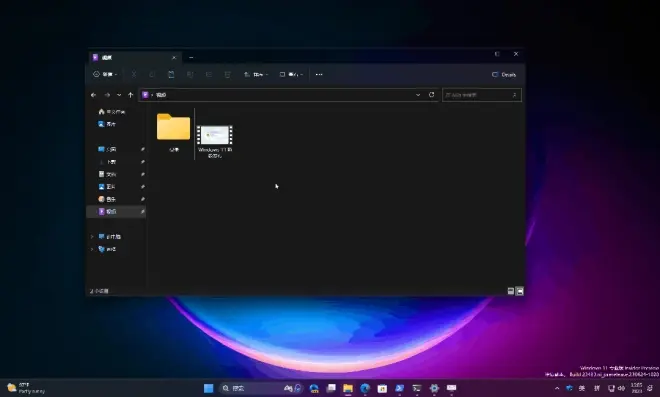The width and height of the screenshot is (660, 397).
Task: Open the network and volume quick settings
Action: coord(616,388)
